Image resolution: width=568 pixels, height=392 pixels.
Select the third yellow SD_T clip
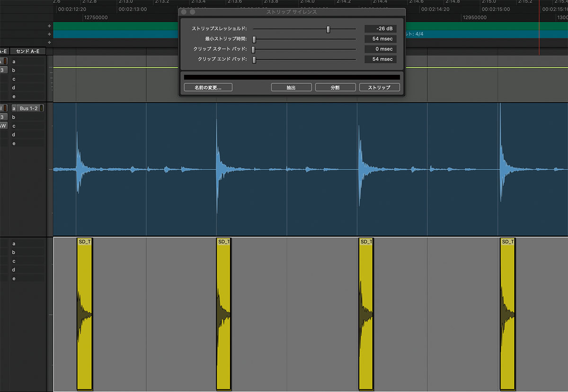[x=365, y=314]
